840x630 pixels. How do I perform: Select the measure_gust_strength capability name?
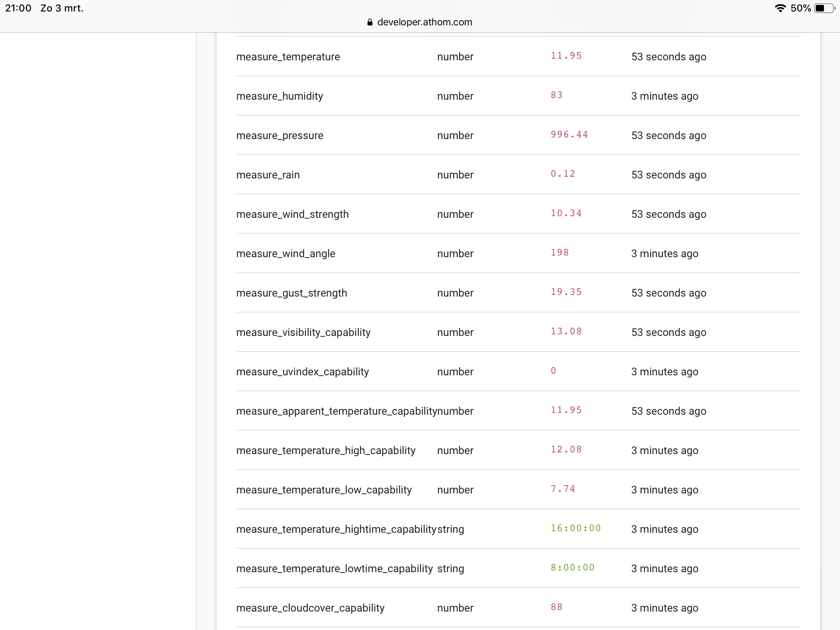pyautogui.click(x=291, y=293)
